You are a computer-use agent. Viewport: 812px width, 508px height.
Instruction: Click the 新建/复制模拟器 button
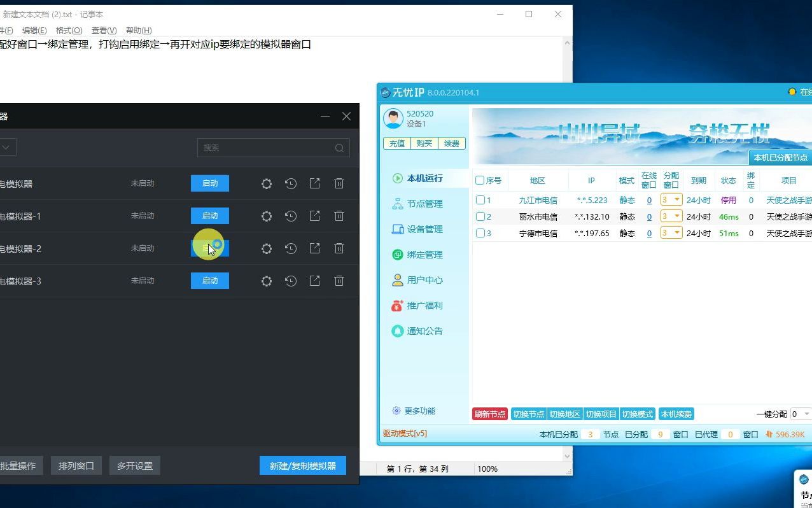pos(302,465)
